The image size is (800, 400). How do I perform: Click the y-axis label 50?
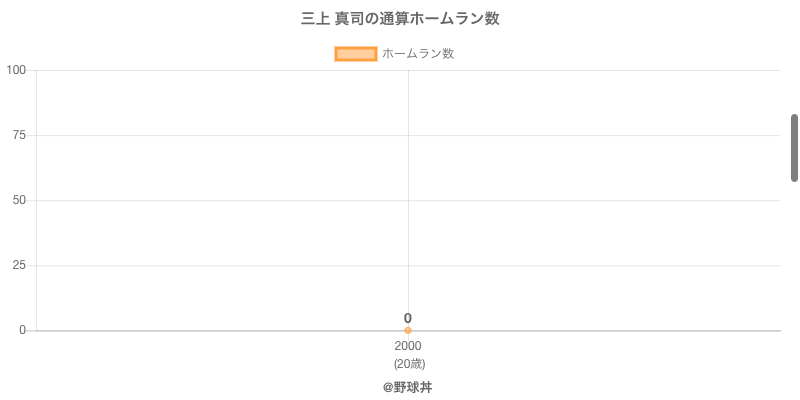pyautogui.click(x=19, y=200)
